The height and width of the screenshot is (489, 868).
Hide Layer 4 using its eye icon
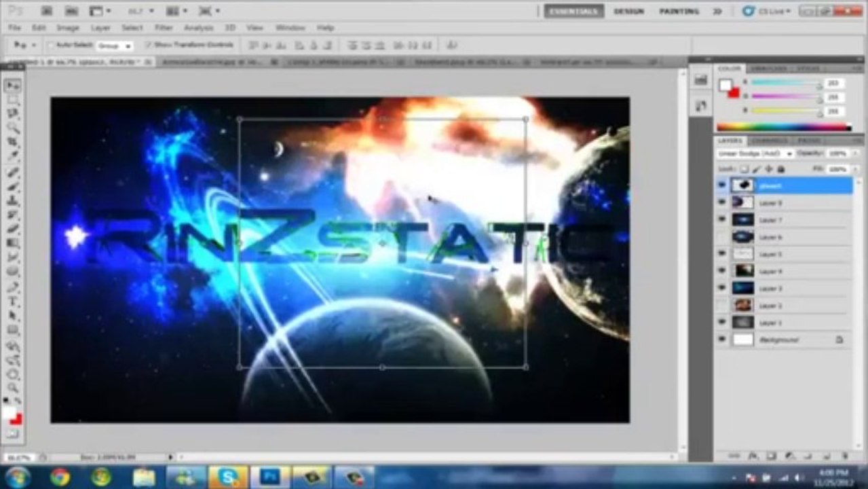click(x=721, y=271)
